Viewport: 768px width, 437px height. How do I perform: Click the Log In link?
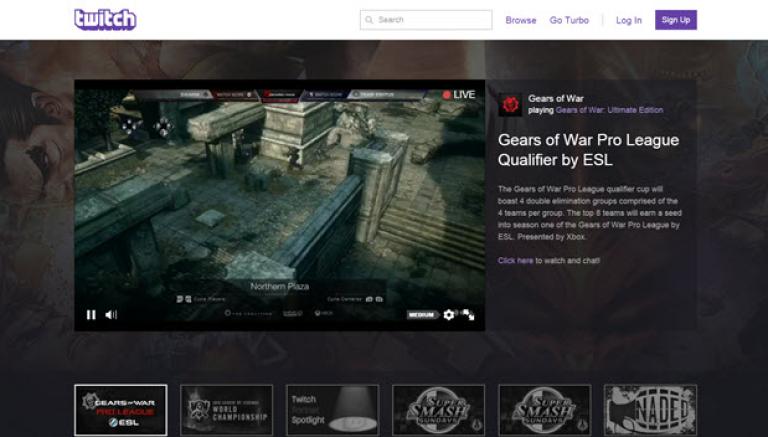click(x=629, y=20)
